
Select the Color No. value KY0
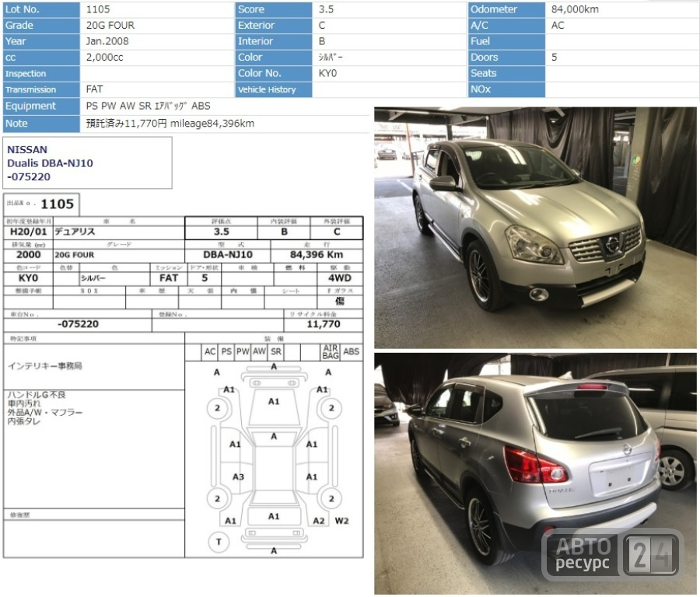pos(327,73)
